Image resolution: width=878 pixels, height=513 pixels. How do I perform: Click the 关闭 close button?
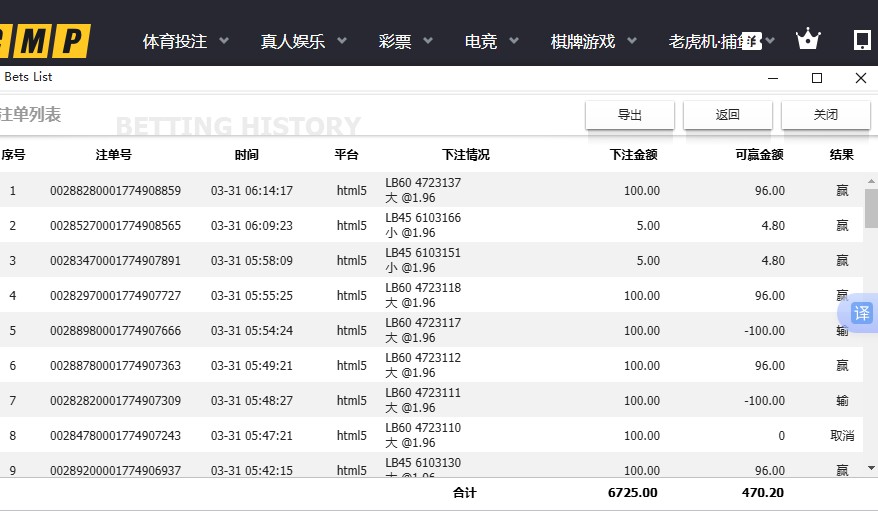pyautogui.click(x=826, y=115)
